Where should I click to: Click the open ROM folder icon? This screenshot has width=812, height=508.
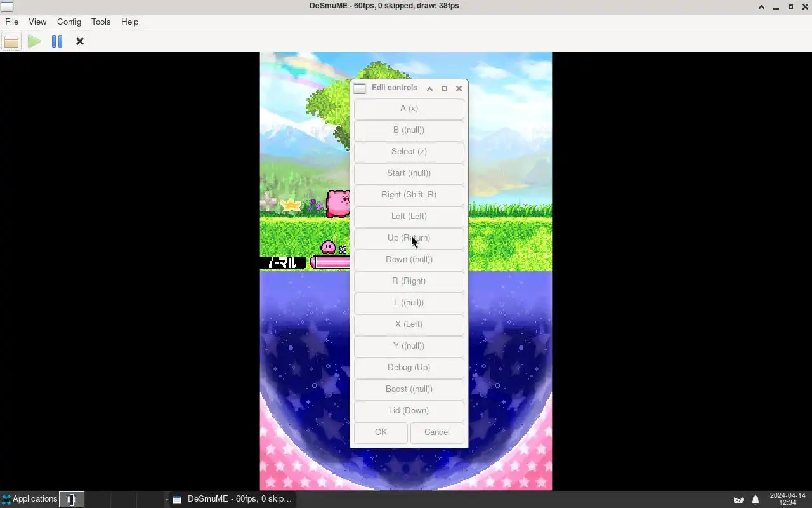coord(11,41)
